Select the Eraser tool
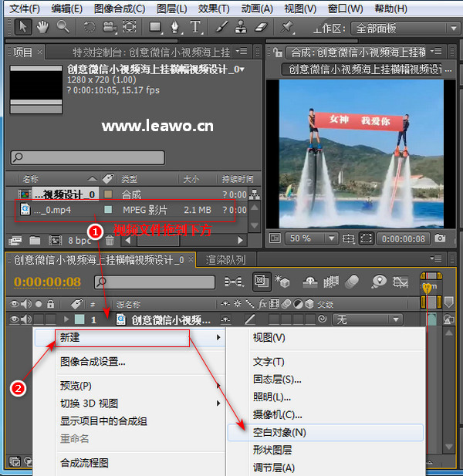This screenshot has height=476, width=463. pyautogui.click(x=261, y=27)
